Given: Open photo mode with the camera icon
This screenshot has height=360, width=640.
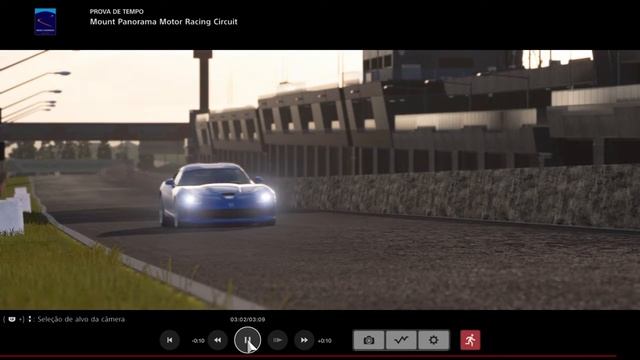Looking at the screenshot, I should tap(369, 340).
